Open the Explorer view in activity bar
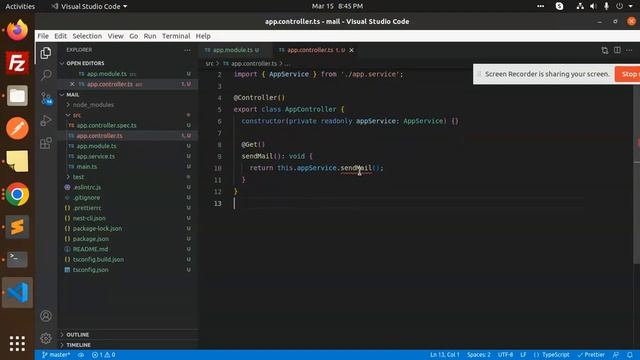Viewport: 640px width, 360px height. pyautogui.click(x=46, y=53)
